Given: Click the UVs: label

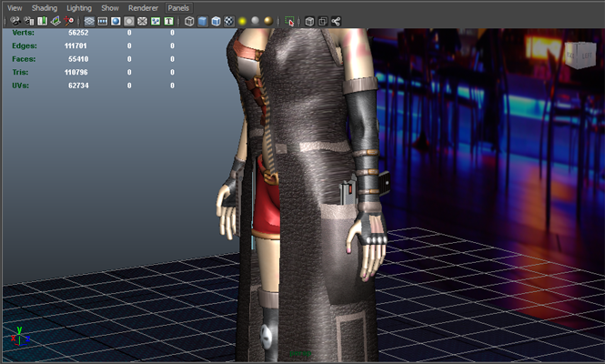Looking at the screenshot, I should click(20, 86).
